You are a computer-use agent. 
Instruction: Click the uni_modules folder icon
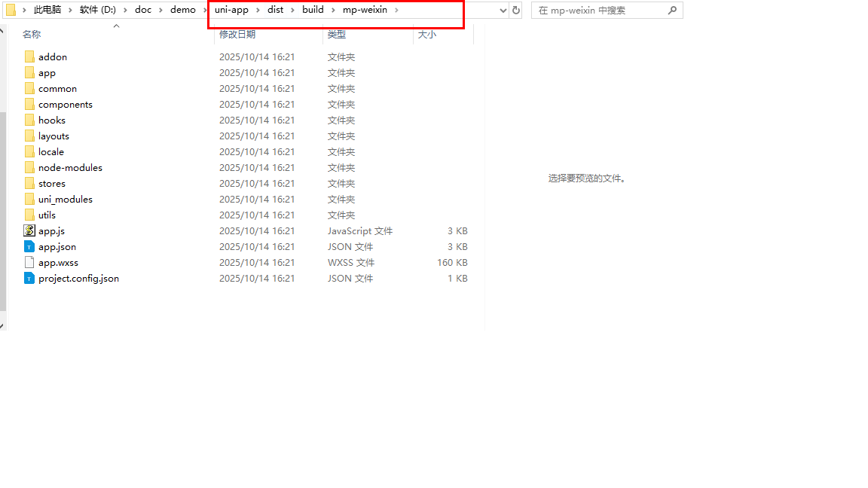coord(29,200)
